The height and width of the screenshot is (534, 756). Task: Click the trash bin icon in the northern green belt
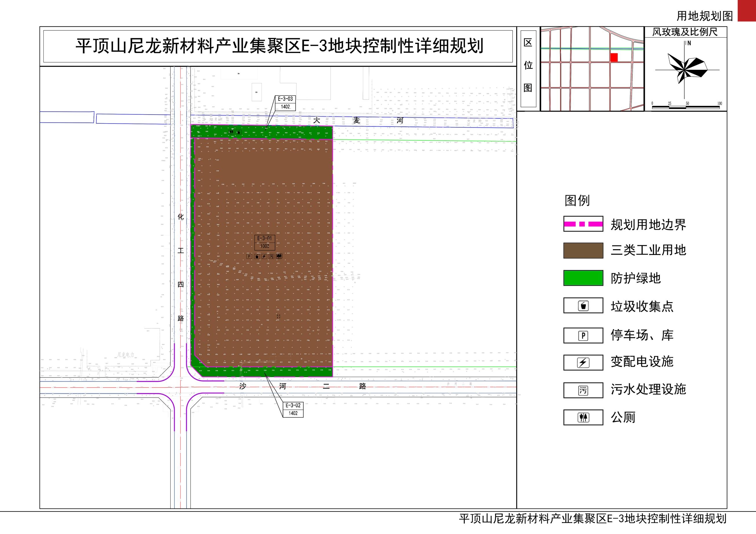point(239,132)
